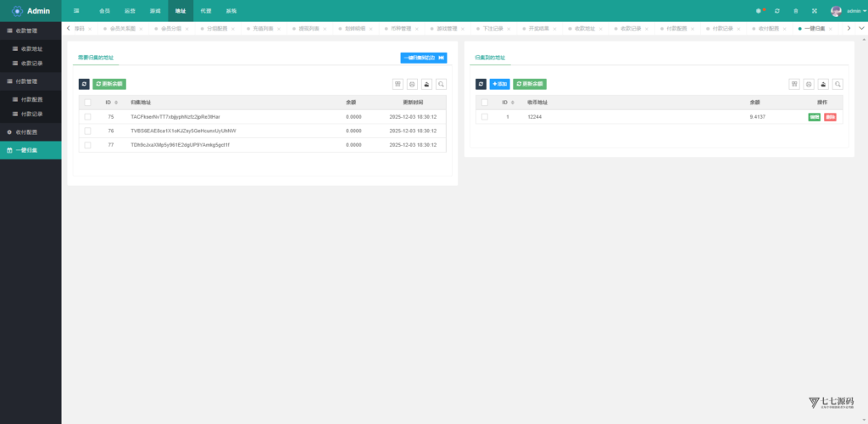Screen dimensions: 868x424
Task: Click the blue 添加 button
Action: click(499, 84)
